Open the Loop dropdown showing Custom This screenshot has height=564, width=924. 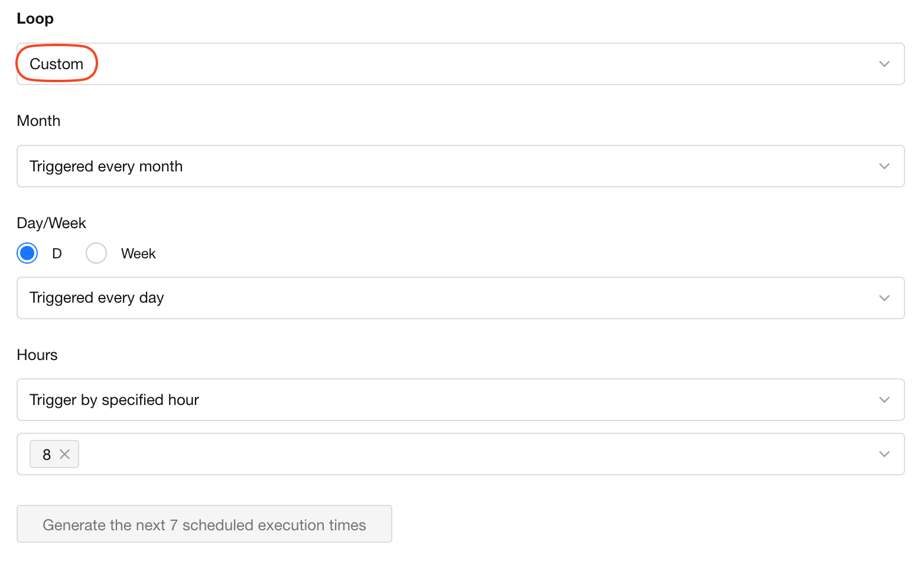pos(461,64)
